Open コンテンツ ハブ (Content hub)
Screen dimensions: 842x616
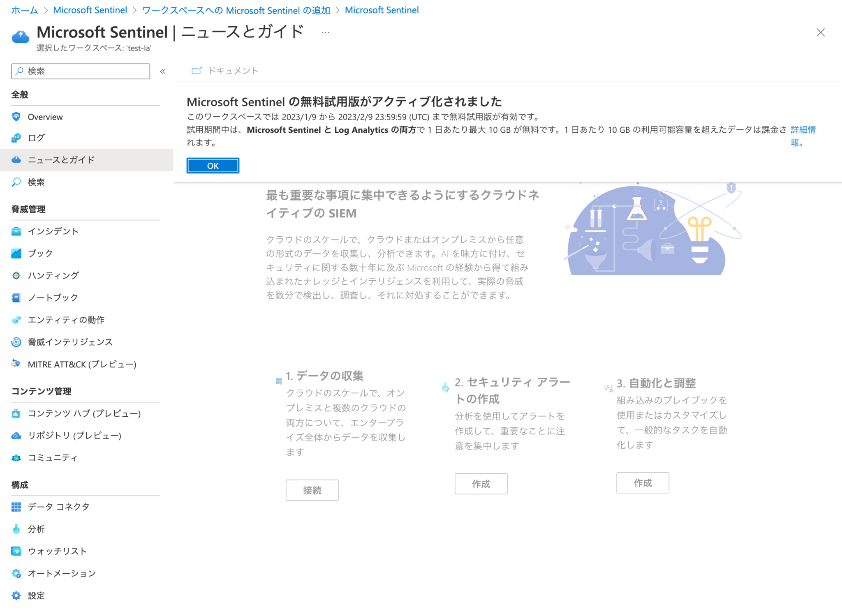84,413
